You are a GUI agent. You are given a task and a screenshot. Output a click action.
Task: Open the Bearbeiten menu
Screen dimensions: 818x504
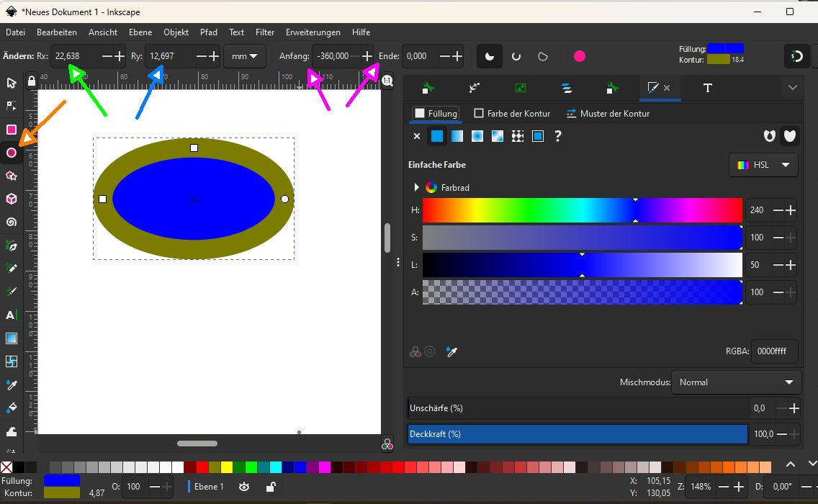click(57, 32)
